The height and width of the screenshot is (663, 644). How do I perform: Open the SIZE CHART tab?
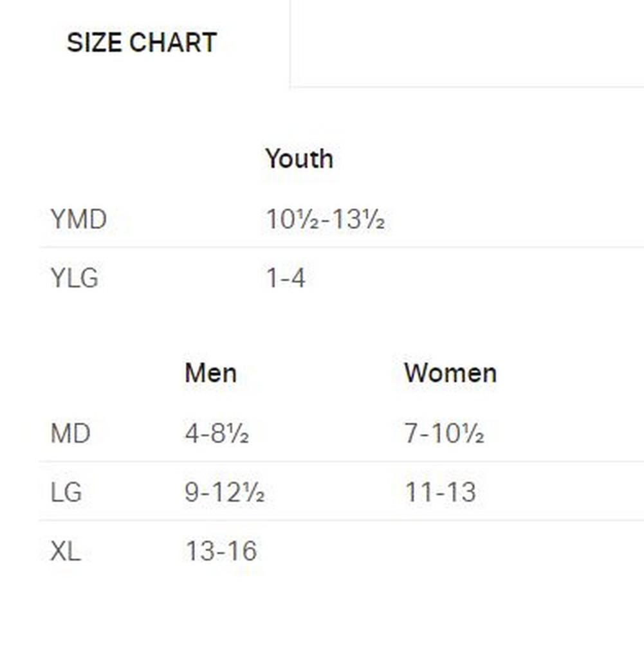coord(142,43)
